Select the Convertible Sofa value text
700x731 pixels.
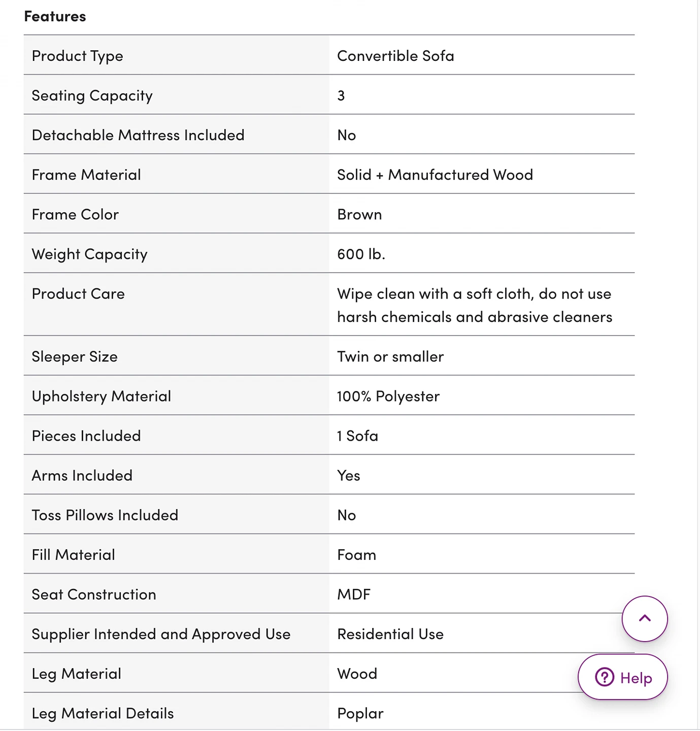395,56
